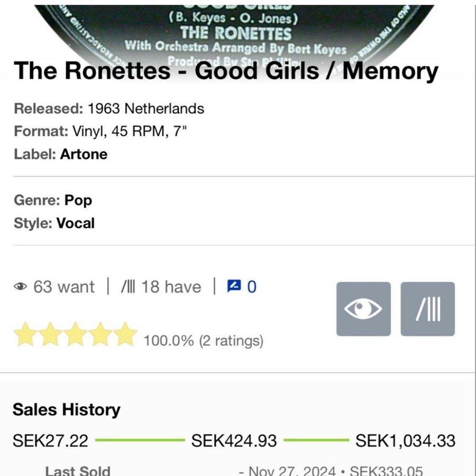
Task: Open the Vocal style link
Action: point(76,223)
